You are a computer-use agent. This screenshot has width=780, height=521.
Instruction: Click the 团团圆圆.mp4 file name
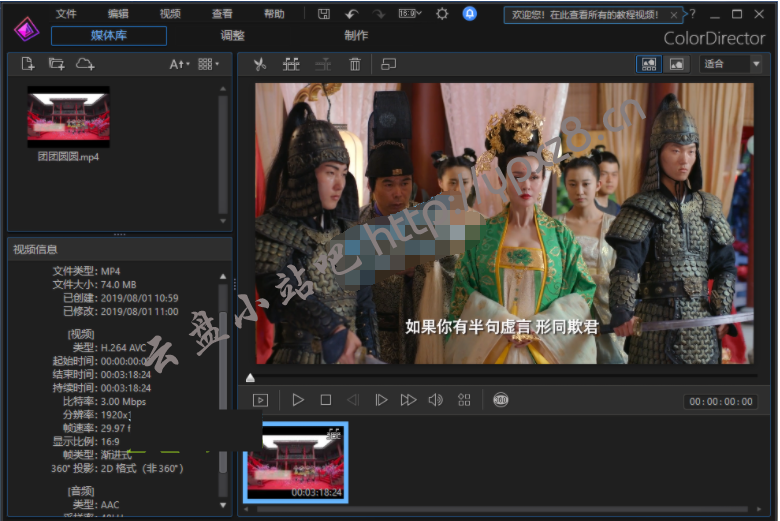[x=68, y=157]
